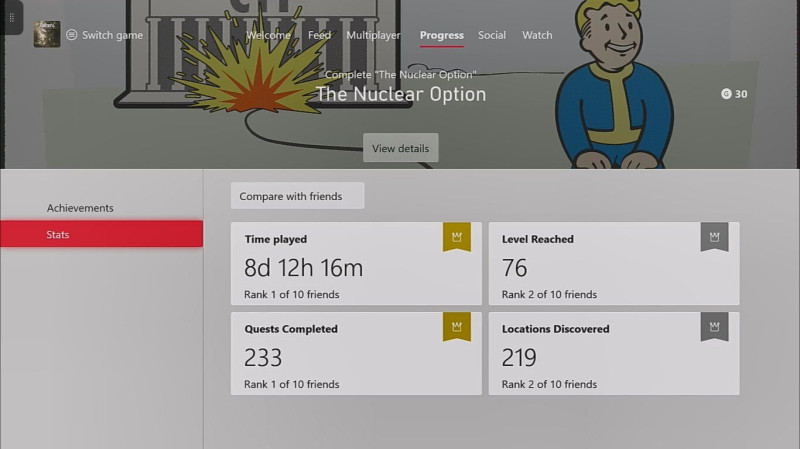Click the Switch game label
800x449 pixels.
[x=112, y=35]
